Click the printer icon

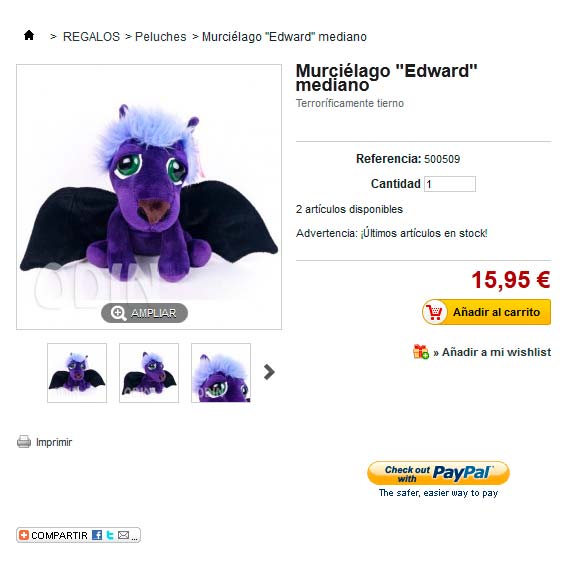click(x=24, y=442)
